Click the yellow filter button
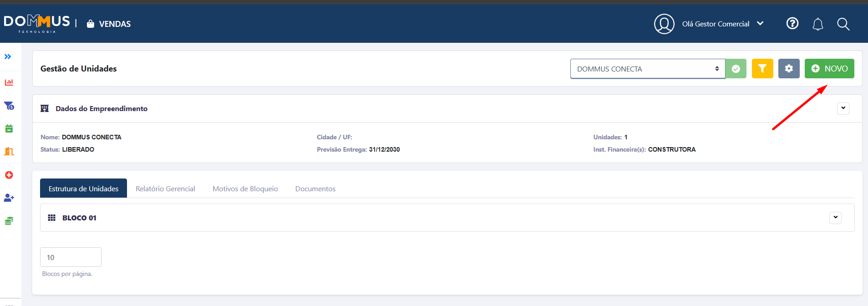 tap(762, 69)
